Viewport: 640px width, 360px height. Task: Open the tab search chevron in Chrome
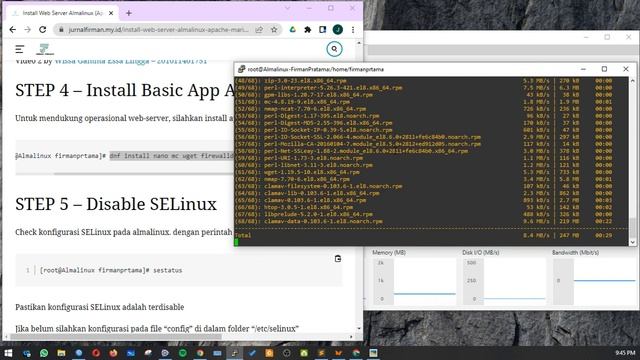coord(287,8)
